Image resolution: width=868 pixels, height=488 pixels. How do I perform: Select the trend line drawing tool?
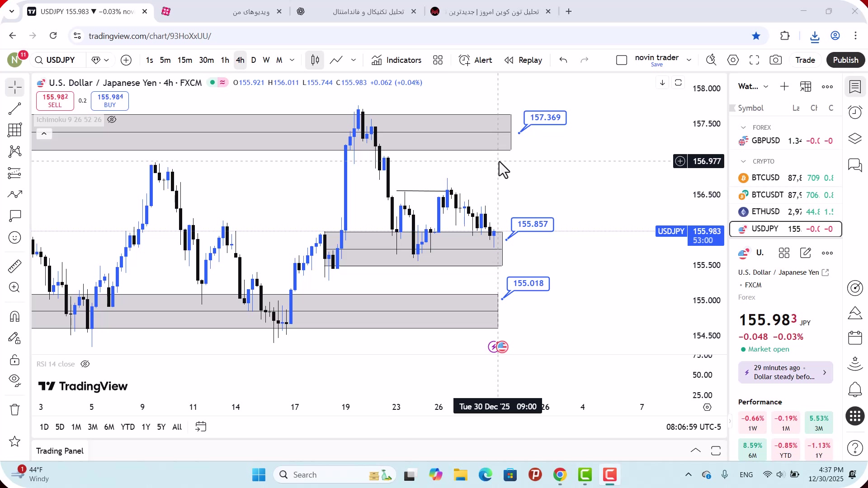point(15,108)
